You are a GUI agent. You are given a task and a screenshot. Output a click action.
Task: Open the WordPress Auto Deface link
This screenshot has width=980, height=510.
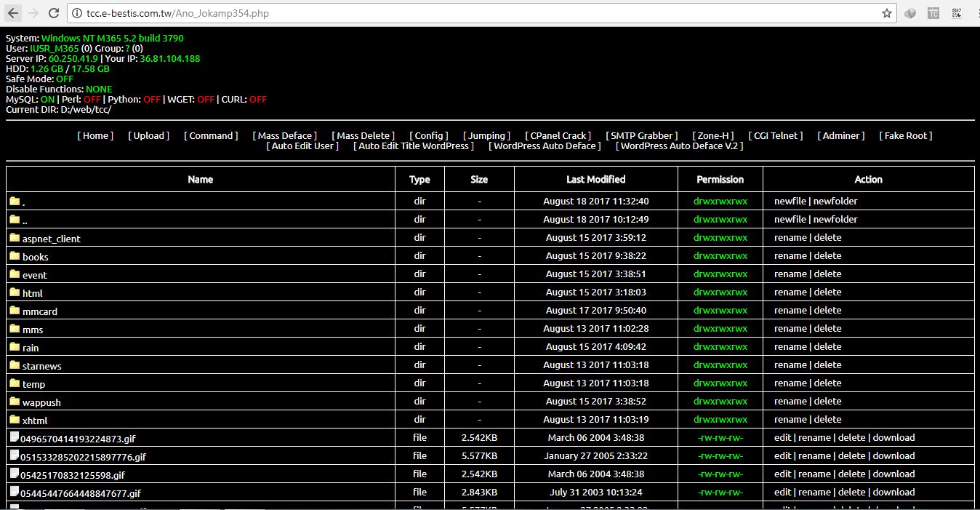tap(544, 146)
